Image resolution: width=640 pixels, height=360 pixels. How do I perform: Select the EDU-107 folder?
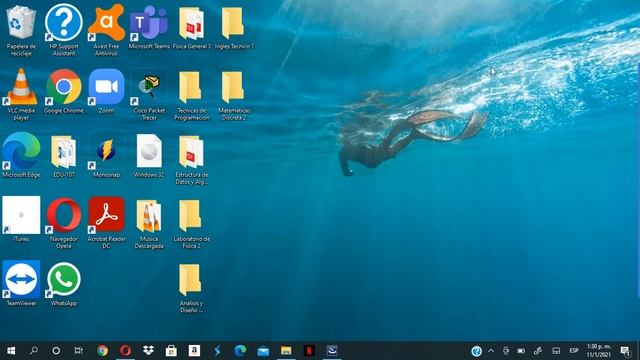point(64,156)
